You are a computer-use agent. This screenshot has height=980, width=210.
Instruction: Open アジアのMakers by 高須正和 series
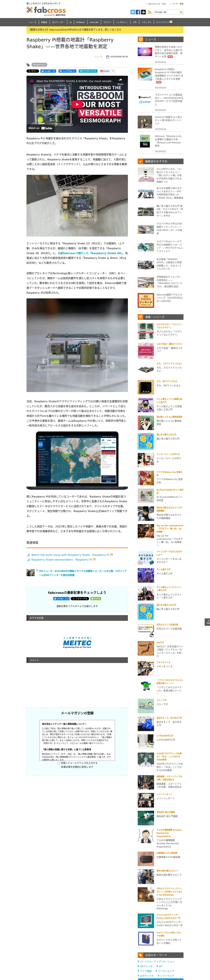(169, 474)
